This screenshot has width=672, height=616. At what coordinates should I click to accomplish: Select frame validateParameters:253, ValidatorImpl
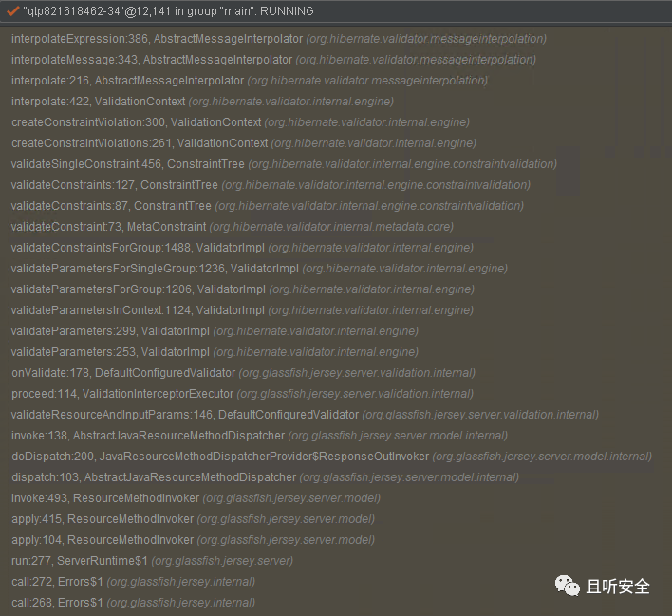[x=215, y=352]
